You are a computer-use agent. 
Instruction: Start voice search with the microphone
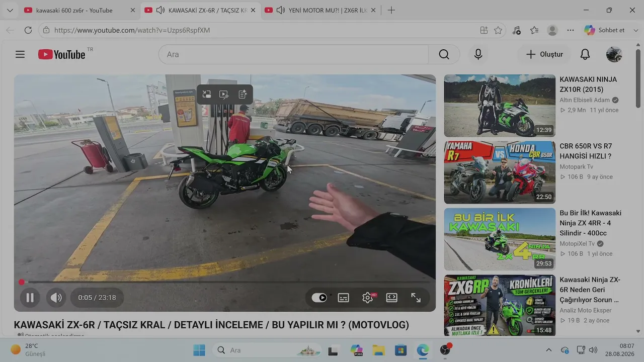[x=478, y=54]
